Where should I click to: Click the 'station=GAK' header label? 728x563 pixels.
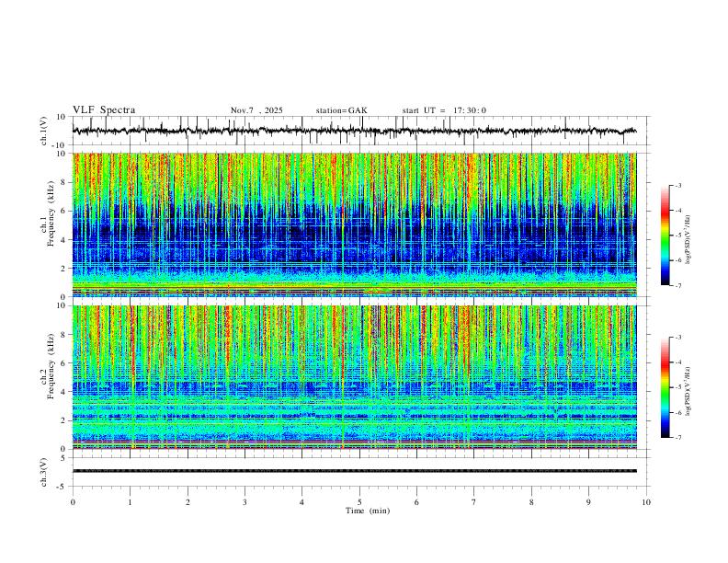[341, 110]
